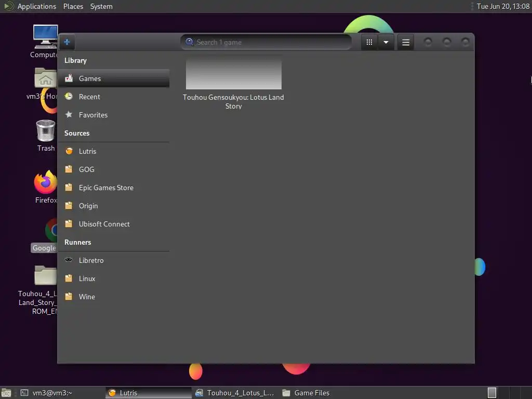Viewport: 532px width, 399px height.
Task: Switch to Lutris in the taskbar
Action: 149,393
